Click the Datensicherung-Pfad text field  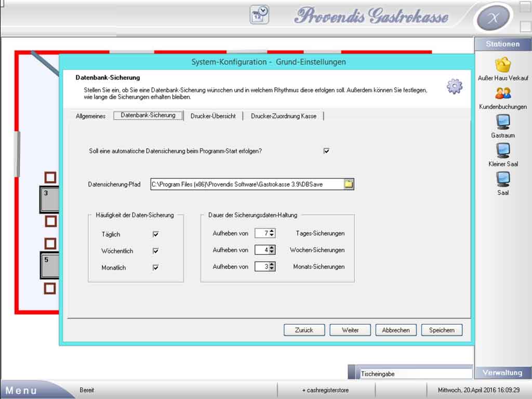247,184
